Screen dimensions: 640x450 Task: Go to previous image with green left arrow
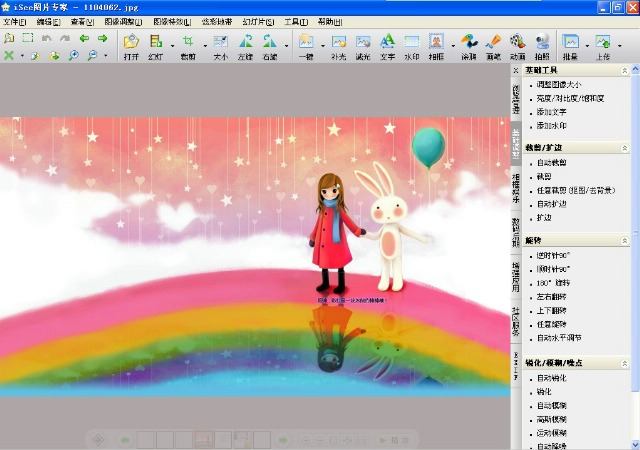click(84, 38)
